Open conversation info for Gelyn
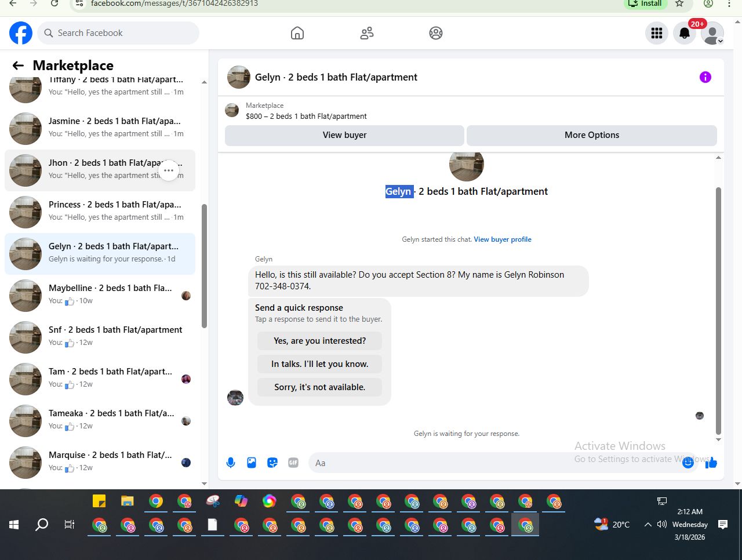Screen dimensions: 742x560 click(x=705, y=77)
